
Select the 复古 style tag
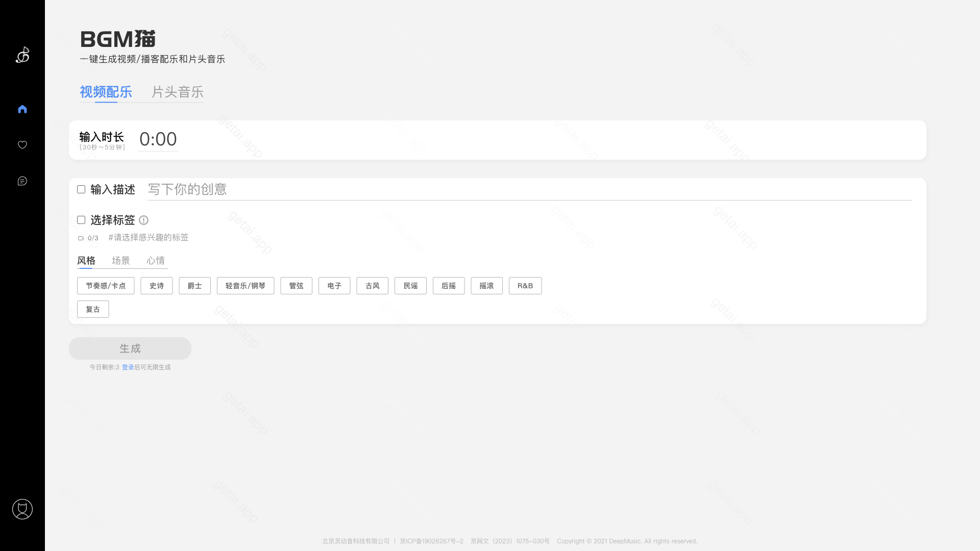pos(93,309)
